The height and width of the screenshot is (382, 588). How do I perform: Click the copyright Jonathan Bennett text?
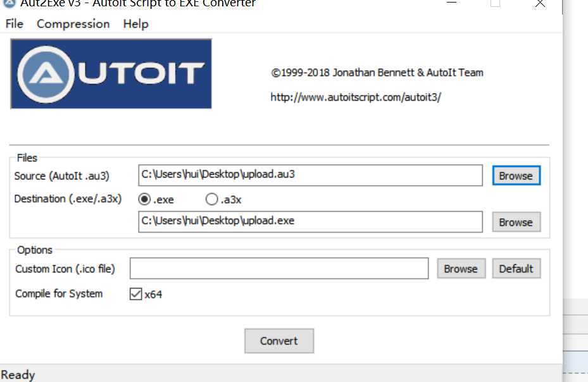point(377,72)
